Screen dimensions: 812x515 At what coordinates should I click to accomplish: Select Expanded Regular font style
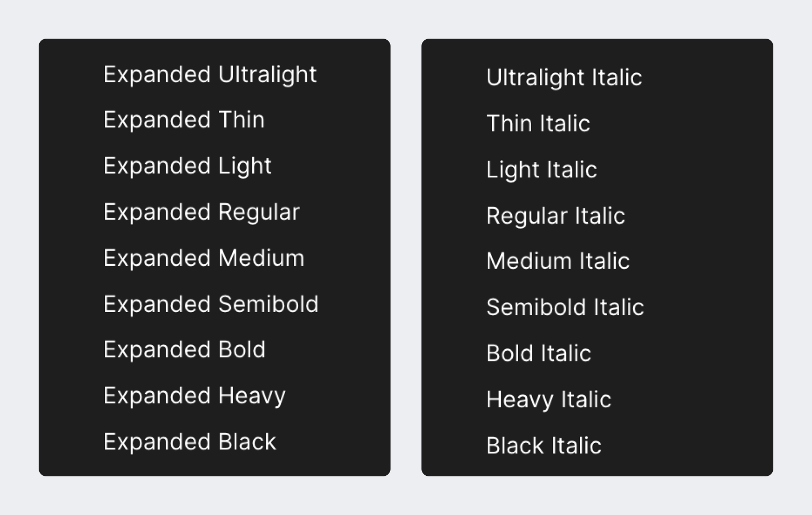point(202,212)
